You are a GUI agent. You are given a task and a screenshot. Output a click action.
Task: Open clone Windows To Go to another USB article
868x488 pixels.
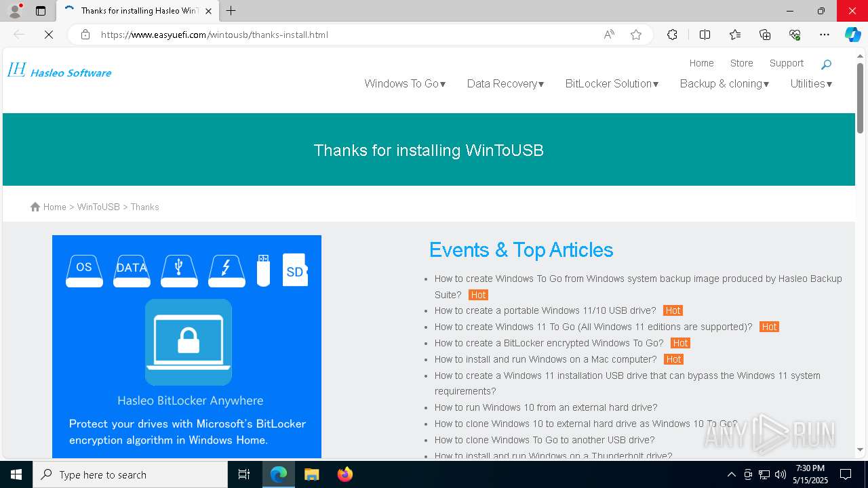[545, 440]
